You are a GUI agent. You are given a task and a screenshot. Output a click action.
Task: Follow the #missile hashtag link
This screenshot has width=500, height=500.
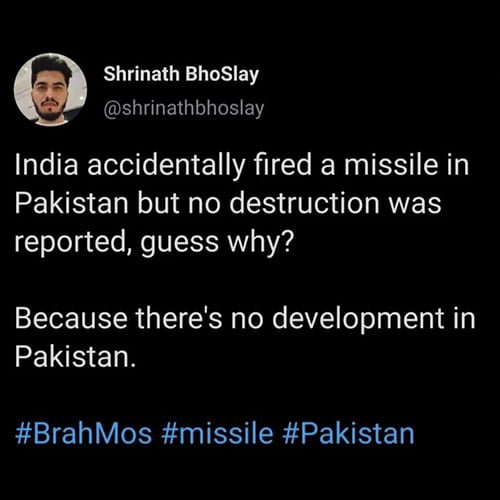[217, 433]
